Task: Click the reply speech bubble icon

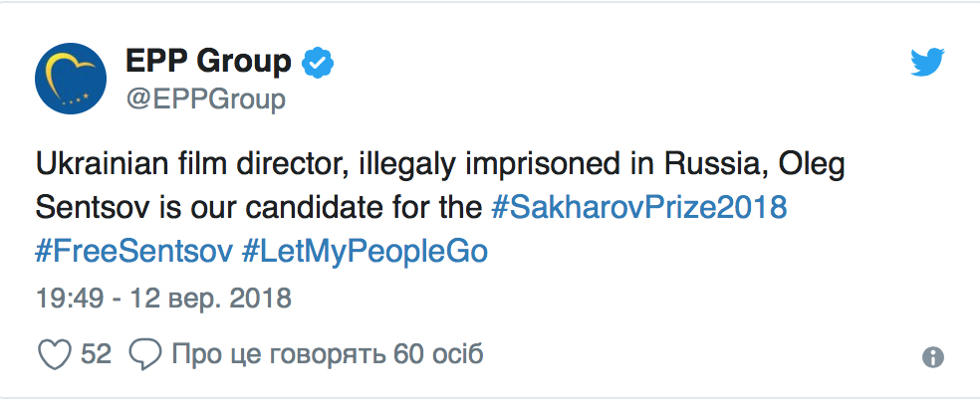Action: (145, 353)
